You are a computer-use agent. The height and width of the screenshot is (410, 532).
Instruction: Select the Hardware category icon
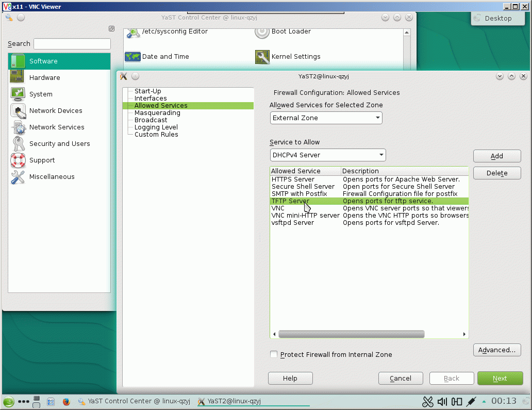point(17,77)
